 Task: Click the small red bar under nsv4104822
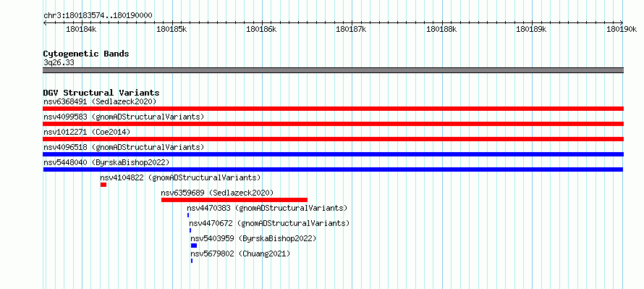[x=103, y=185]
